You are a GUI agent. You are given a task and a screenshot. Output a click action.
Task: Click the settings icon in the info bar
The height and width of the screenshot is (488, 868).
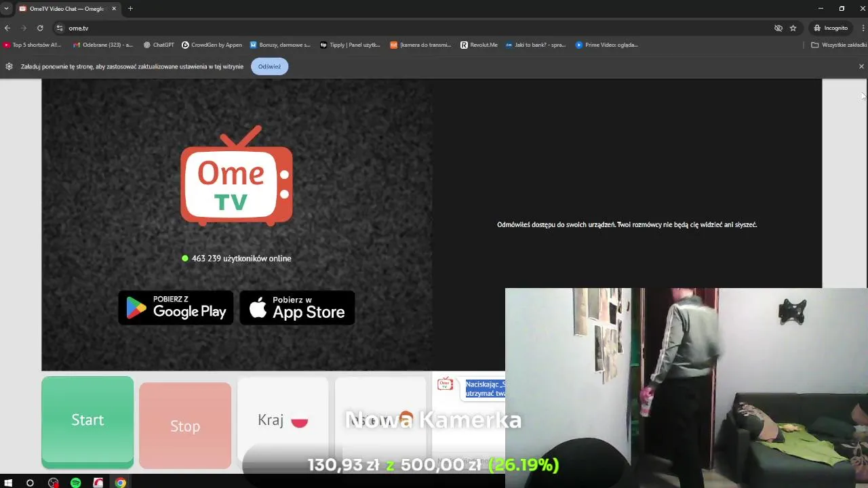pos(9,66)
